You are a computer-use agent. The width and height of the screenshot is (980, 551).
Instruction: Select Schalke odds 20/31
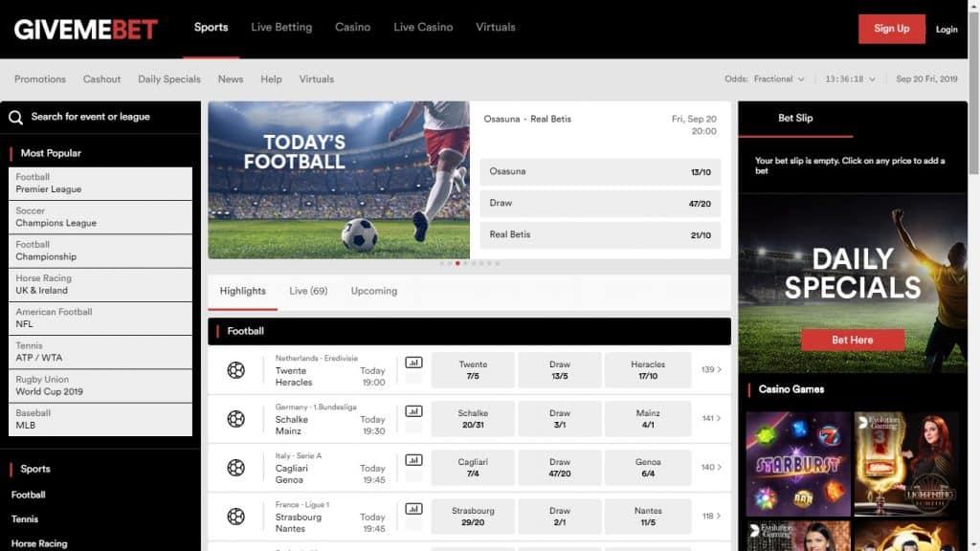click(473, 419)
